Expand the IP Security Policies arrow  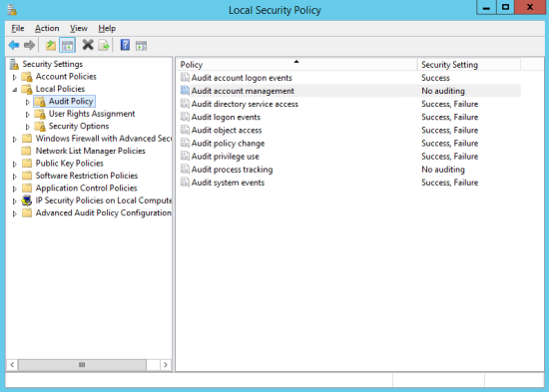[15, 201]
